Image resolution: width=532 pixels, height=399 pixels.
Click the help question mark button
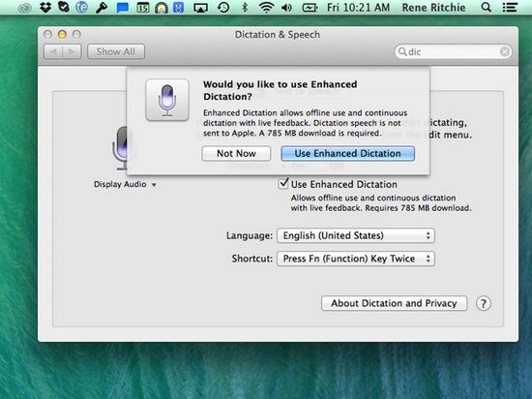(x=483, y=303)
